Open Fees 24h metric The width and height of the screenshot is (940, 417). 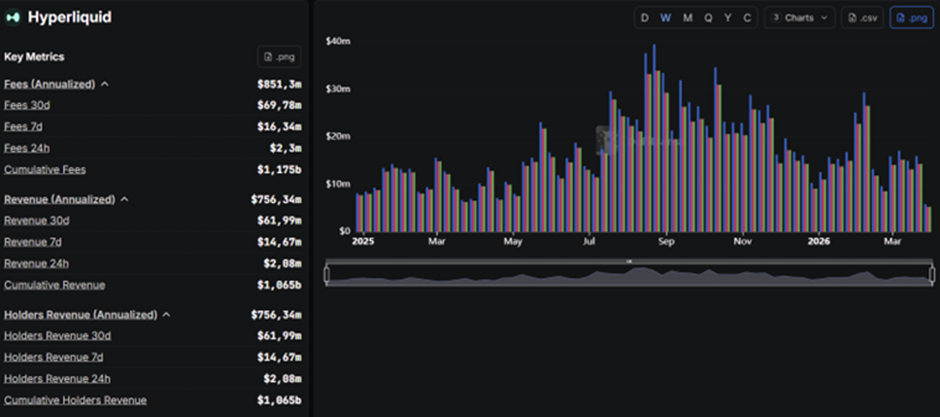point(27,148)
